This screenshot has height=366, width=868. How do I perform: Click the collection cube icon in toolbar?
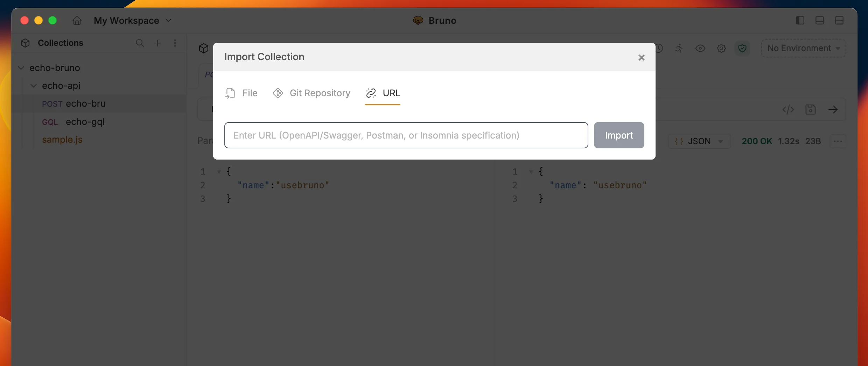click(x=203, y=48)
